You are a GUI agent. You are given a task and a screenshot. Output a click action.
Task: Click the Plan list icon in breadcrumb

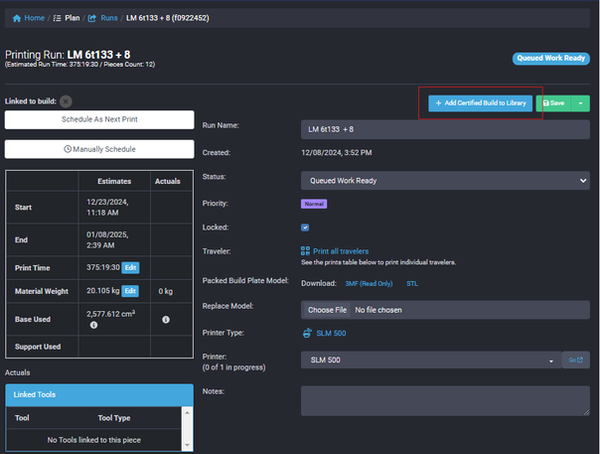57,18
